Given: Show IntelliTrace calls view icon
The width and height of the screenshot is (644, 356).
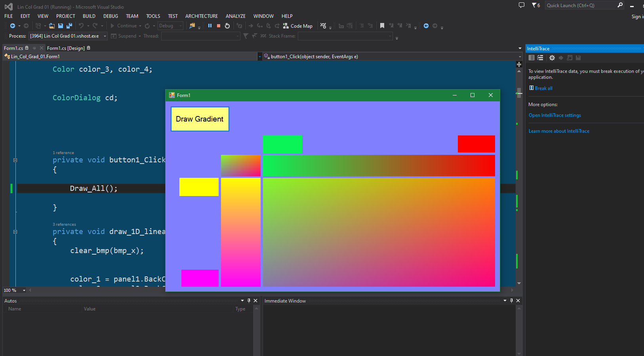Looking at the screenshot, I should tap(540, 58).
